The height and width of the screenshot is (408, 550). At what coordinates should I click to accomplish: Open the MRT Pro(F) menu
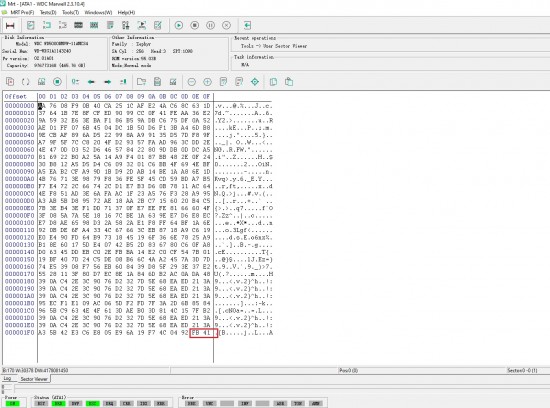click(22, 12)
